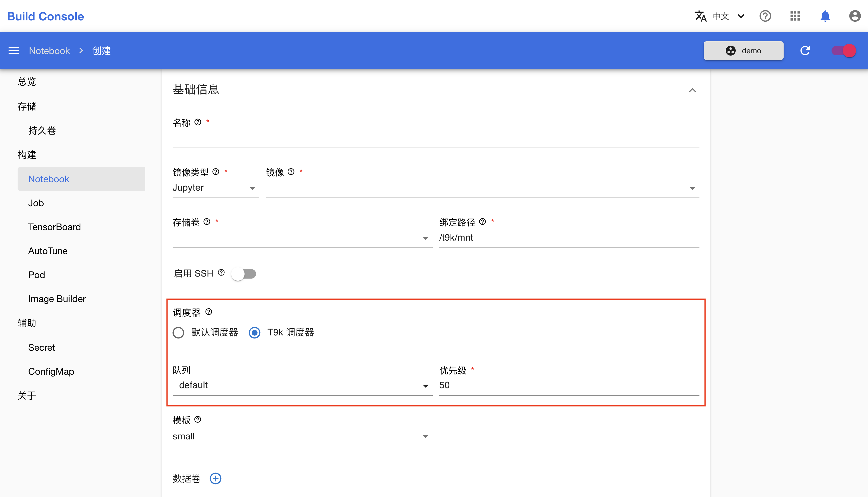Open Job in sidebar
868x497 pixels.
tap(36, 203)
